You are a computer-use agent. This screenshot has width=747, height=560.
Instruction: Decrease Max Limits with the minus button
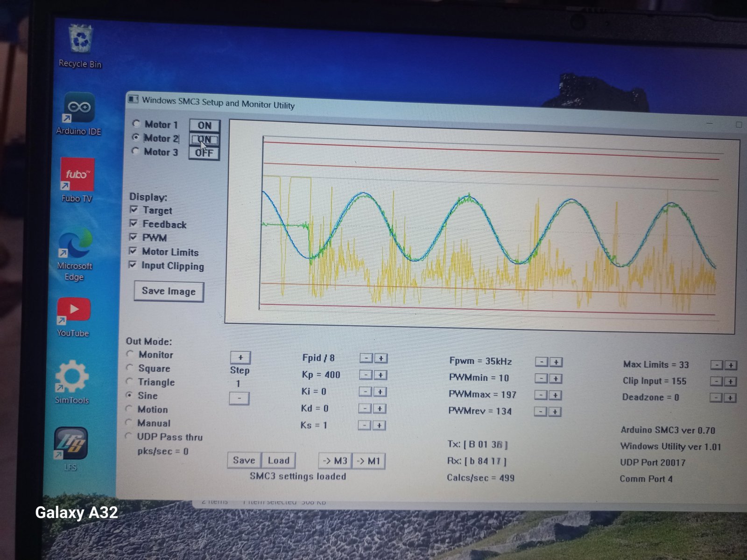pyautogui.click(x=717, y=365)
